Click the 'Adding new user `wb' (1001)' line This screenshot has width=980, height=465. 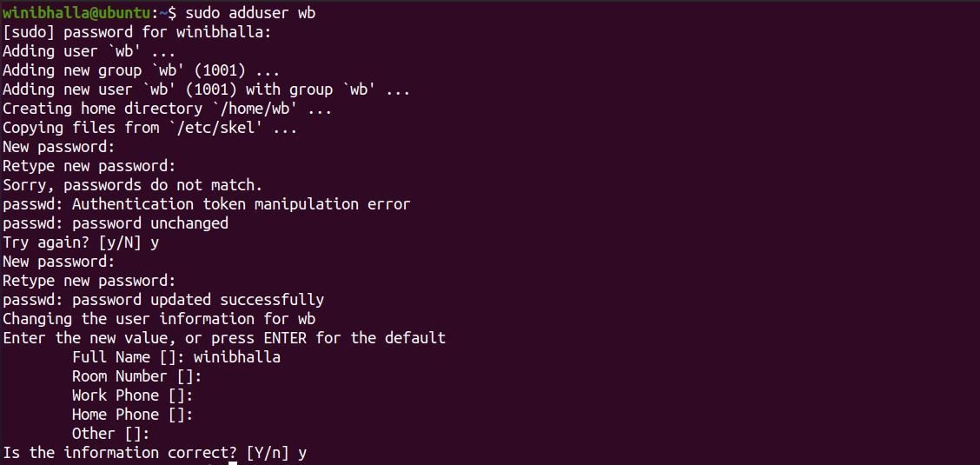[206, 90]
